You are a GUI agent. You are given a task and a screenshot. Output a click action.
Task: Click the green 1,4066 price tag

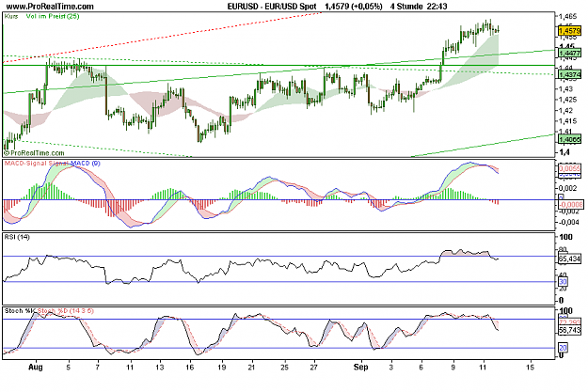point(569,139)
